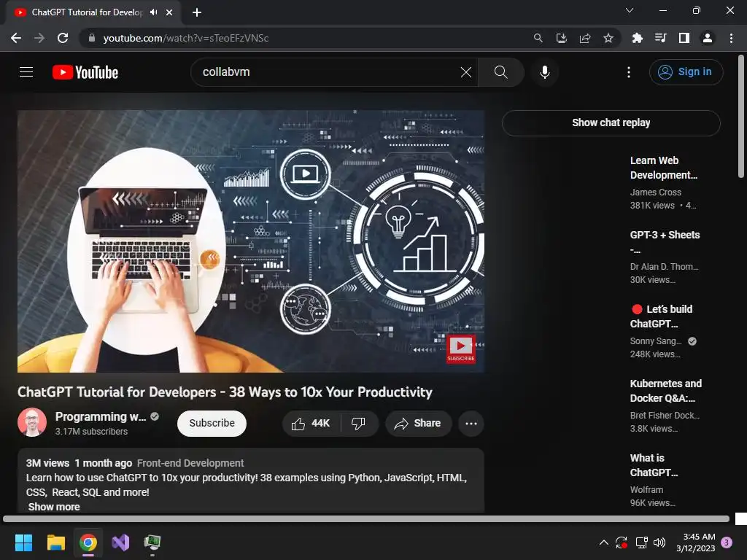Reload the YouTube page
The height and width of the screenshot is (560, 747).
point(63,38)
